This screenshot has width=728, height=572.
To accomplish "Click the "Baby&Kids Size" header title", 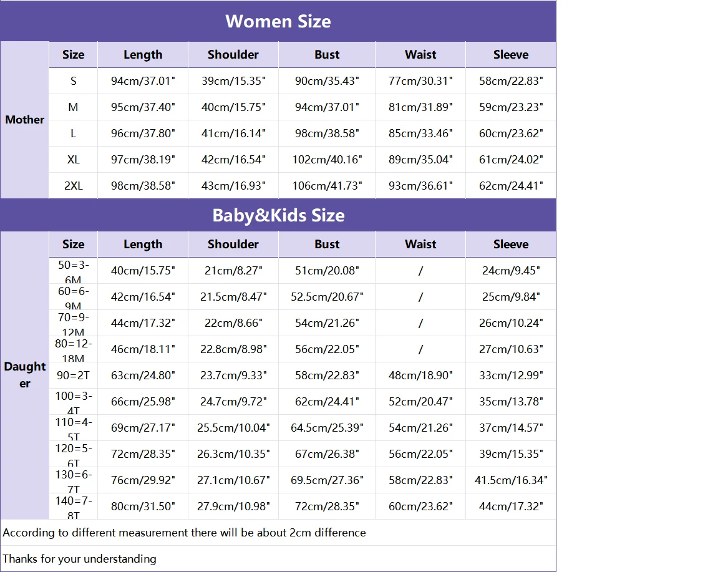I will (278, 215).
